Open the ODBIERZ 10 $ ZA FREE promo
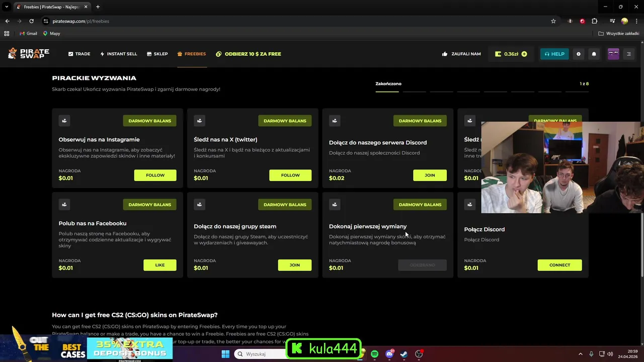Image resolution: width=644 pixels, height=362 pixels. [x=249, y=54]
